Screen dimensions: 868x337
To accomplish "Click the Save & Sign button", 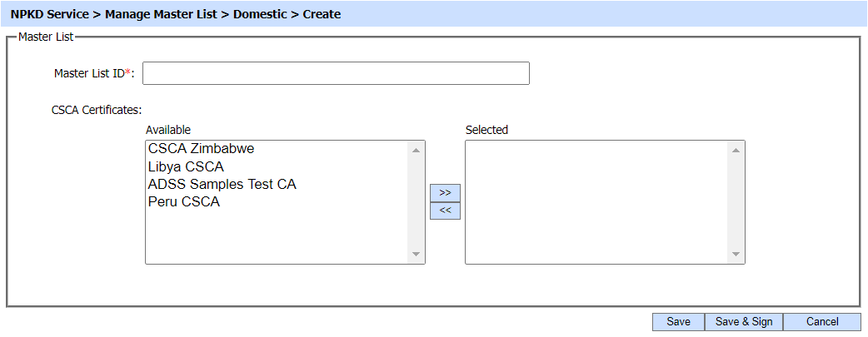I will click(744, 322).
